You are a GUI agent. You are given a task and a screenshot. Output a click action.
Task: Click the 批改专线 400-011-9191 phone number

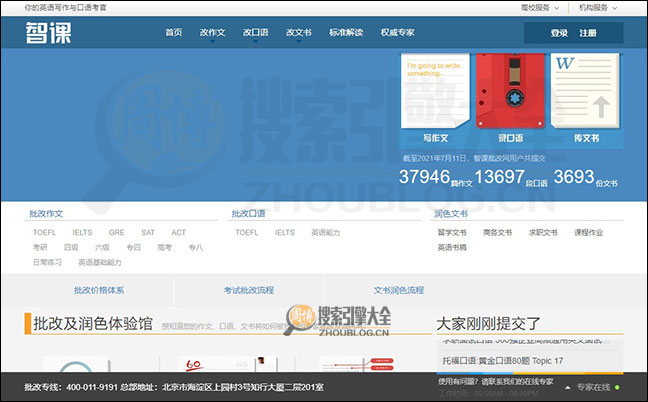tap(92, 388)
